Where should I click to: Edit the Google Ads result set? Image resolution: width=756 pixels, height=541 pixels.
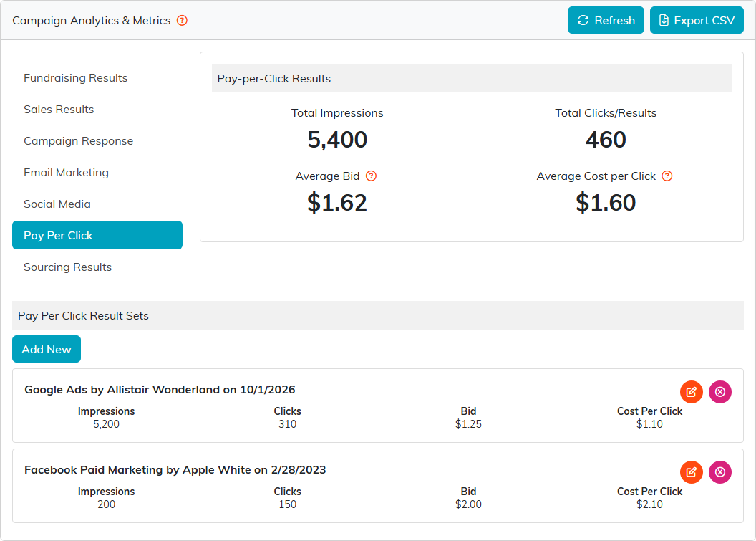[692, 392]
